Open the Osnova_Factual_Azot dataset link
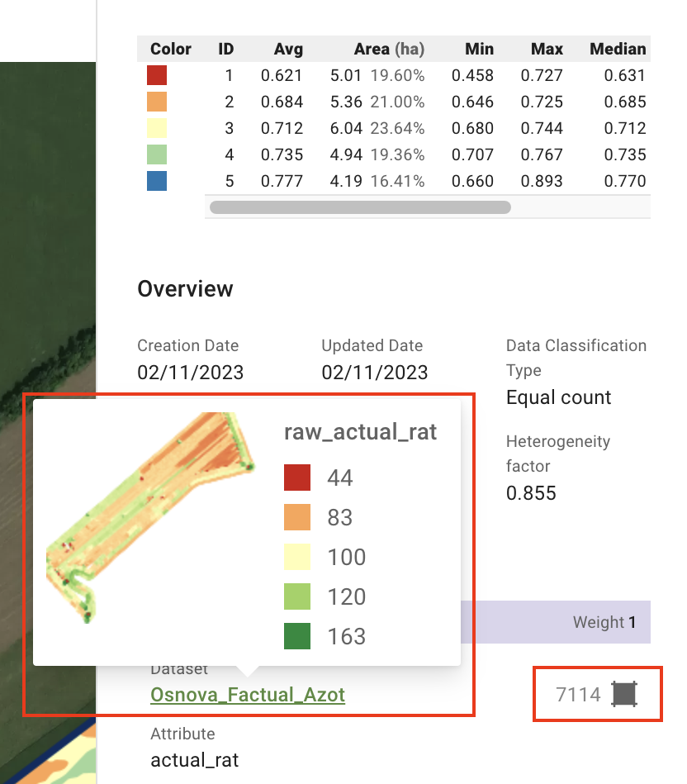 click(x=248, y=695)
